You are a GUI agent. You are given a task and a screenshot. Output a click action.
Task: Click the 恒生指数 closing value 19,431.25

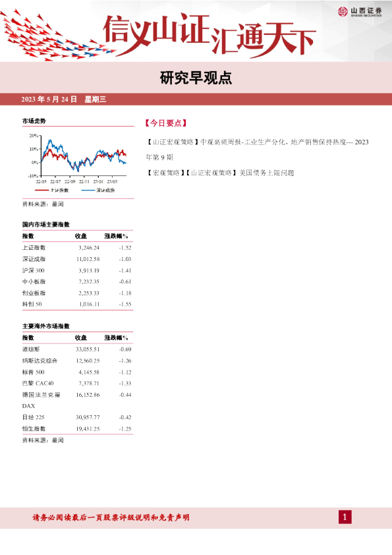[88, 428]
